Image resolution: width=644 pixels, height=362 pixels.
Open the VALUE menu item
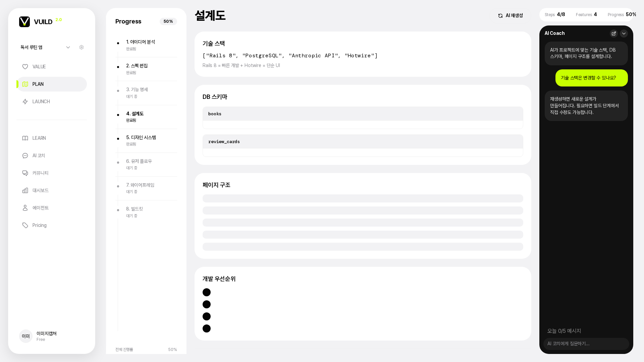(x=52, y=67)
